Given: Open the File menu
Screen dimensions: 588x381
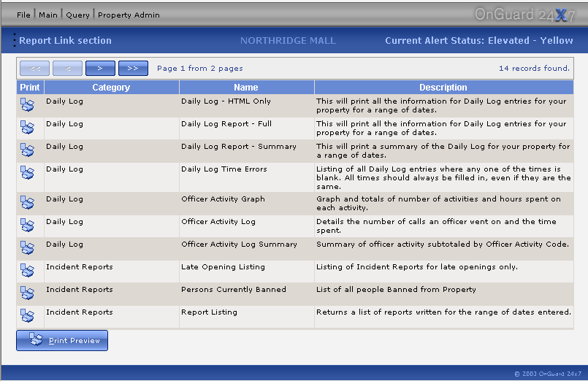Looking at the screenshot, I should [x=23, y=15].
